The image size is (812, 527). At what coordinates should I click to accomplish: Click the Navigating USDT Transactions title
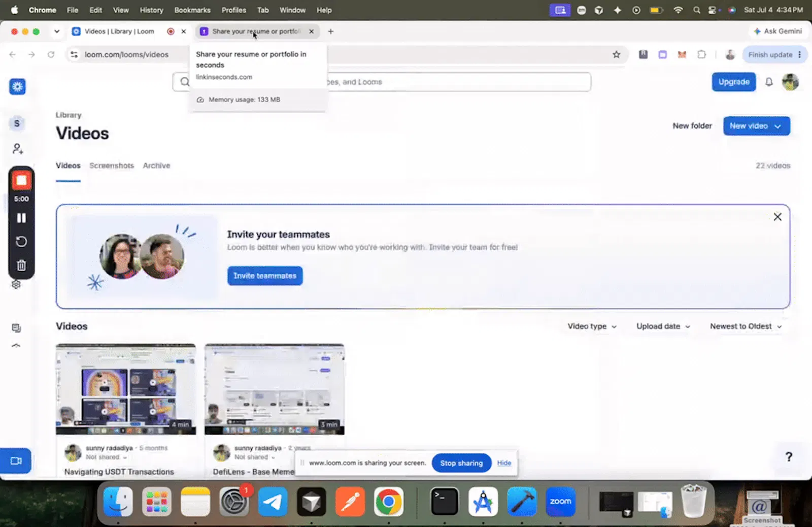point(119,472)
